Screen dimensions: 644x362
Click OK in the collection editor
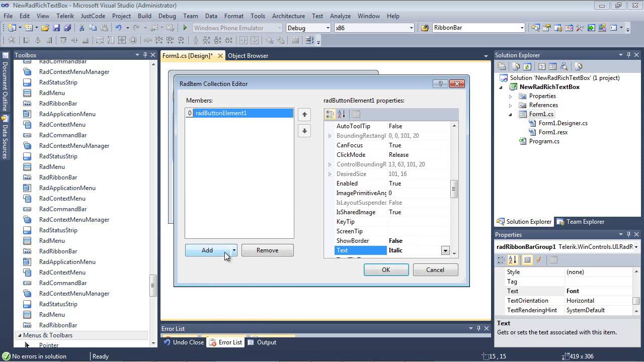coord(386,270)
